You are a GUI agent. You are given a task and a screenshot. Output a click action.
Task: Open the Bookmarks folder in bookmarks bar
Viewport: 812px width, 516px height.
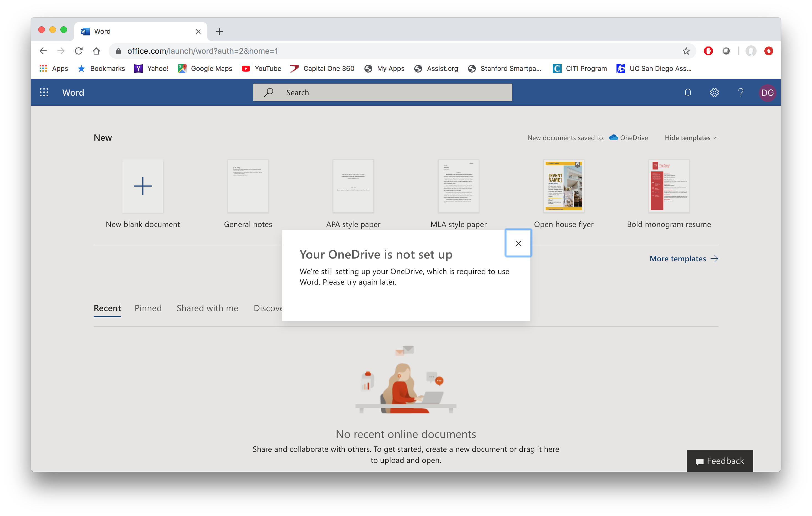tap(101, 68)
